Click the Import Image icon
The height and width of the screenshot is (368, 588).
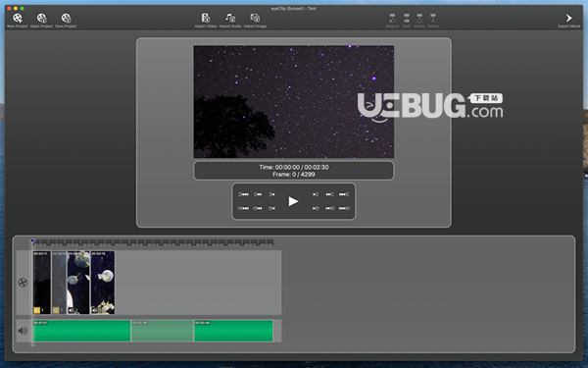point(255,18)
